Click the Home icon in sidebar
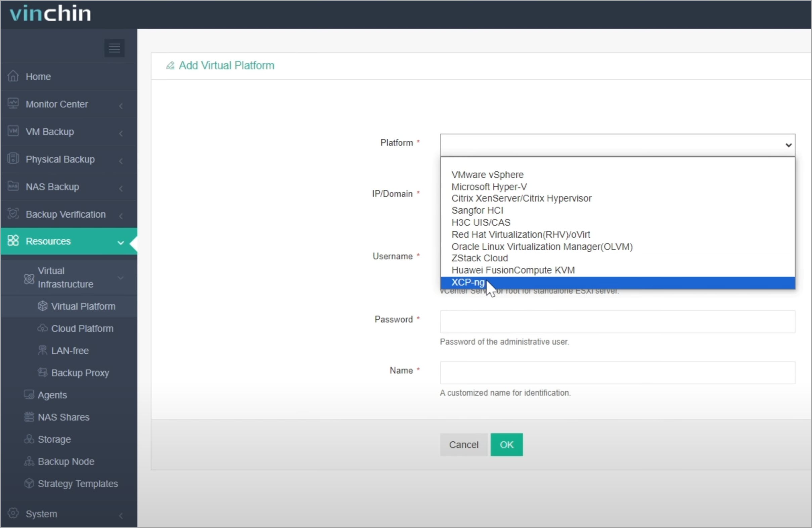This screenshot has width=812, height=528. click(x=13, y=76)
